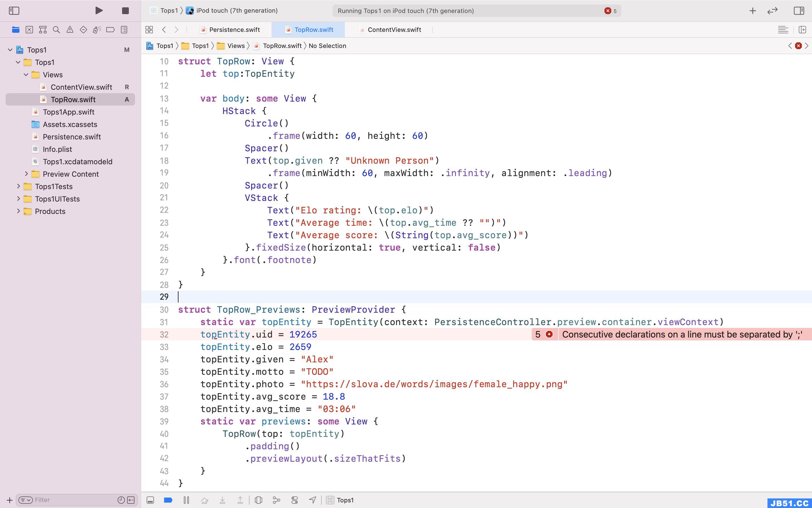The height and width of the screenshot is (508, 812).
Task: Switch to Persistence.swift tab
Action: 230,30
